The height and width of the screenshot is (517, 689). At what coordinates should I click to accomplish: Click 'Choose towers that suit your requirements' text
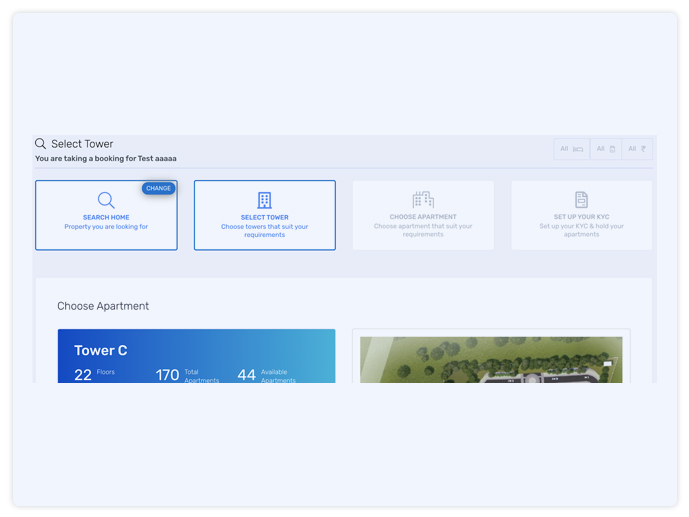click(265, 231)
